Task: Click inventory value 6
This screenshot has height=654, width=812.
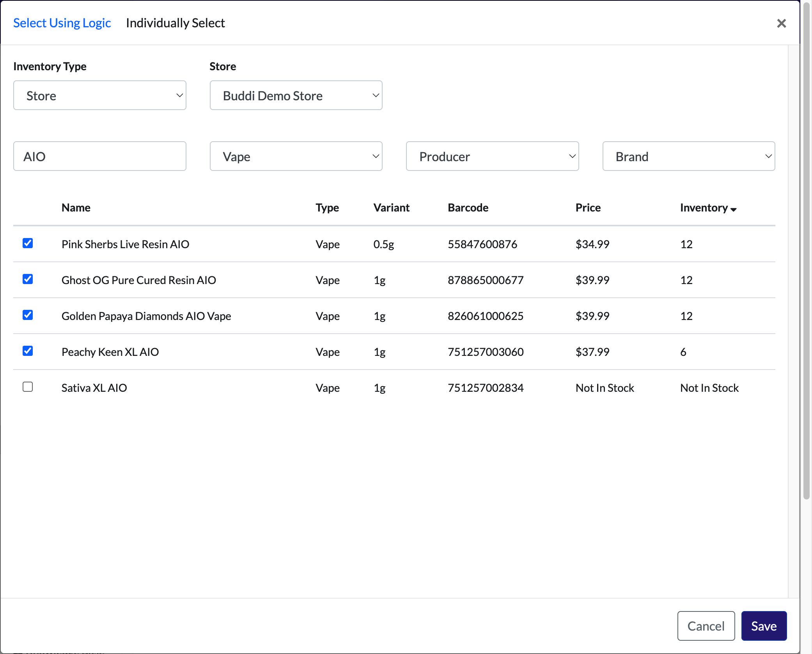Action: click(x=683, y=352)
